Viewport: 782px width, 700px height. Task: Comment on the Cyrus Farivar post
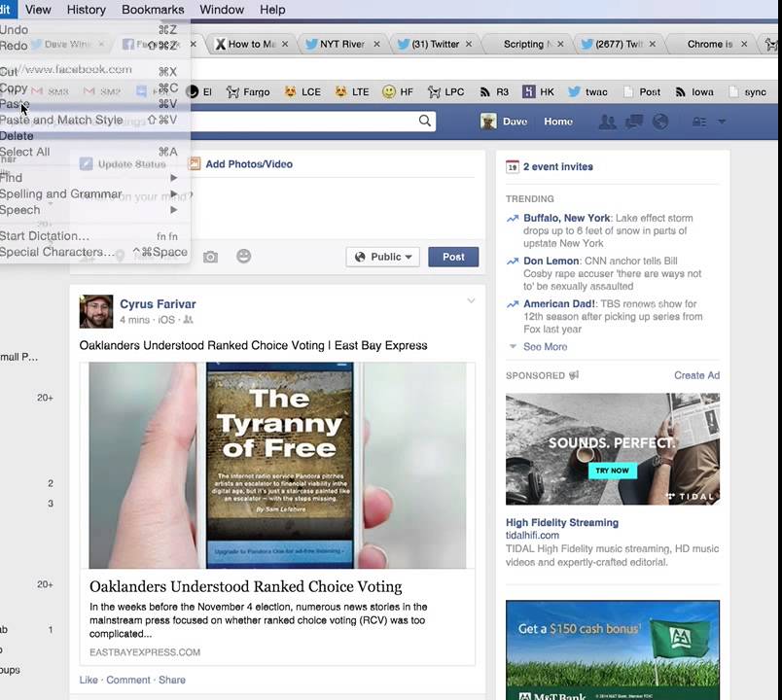(x=128, y=680)
